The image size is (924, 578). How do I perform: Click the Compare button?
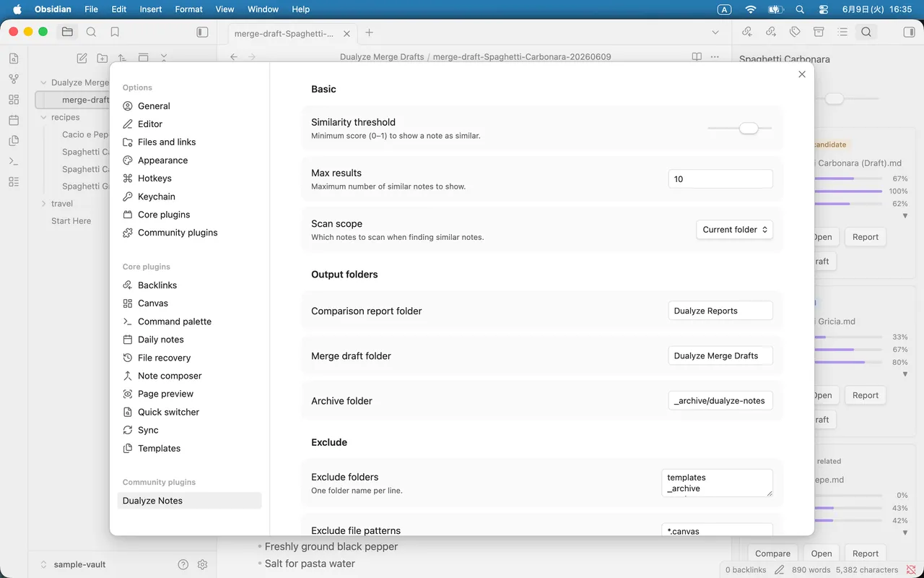(x=772, y=553)
